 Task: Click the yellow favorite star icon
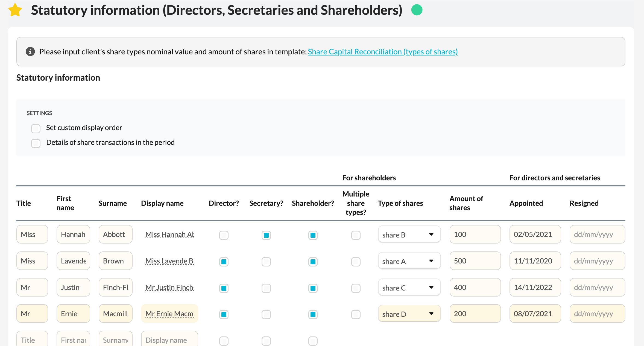(15, 10)
